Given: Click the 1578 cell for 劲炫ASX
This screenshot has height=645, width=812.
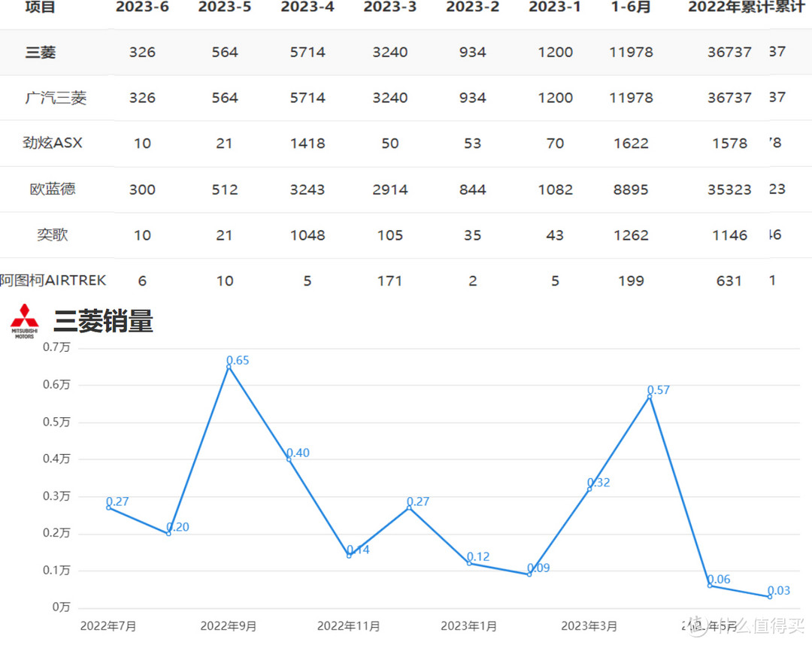Looking at the screenshot, I should 729,144.
